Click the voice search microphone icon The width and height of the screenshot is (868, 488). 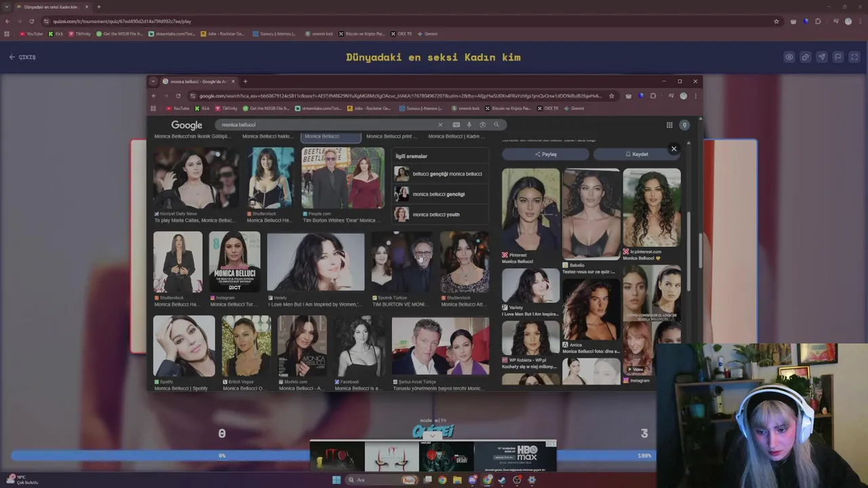coord(469,125)
